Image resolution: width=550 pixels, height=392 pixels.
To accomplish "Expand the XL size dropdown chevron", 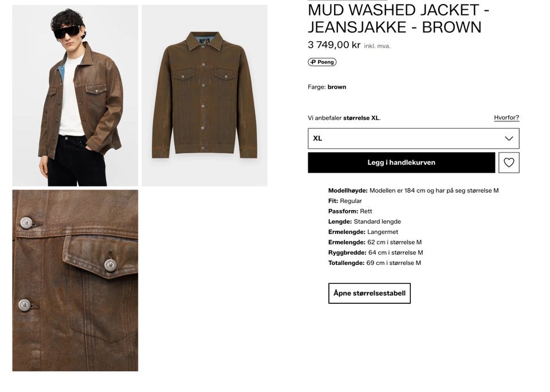I will point(509,138).
